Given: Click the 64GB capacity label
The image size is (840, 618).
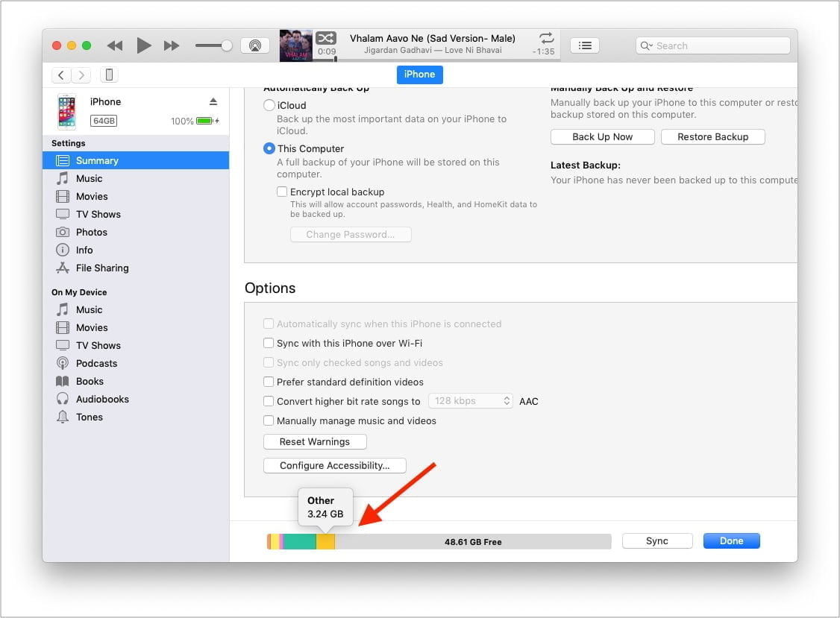Looking at the screenshot, I should pos(104,121).
